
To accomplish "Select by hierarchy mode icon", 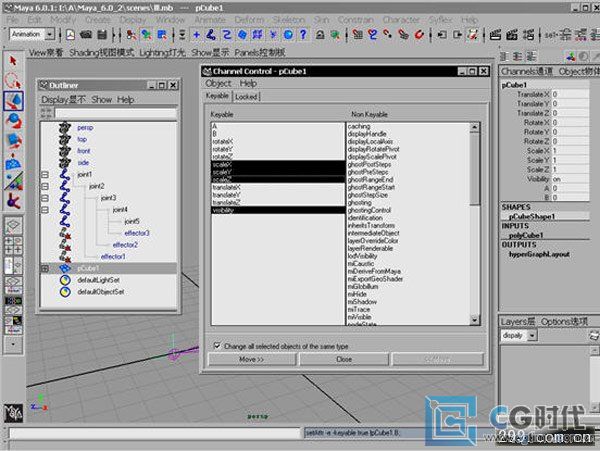I will pos(131,35).
